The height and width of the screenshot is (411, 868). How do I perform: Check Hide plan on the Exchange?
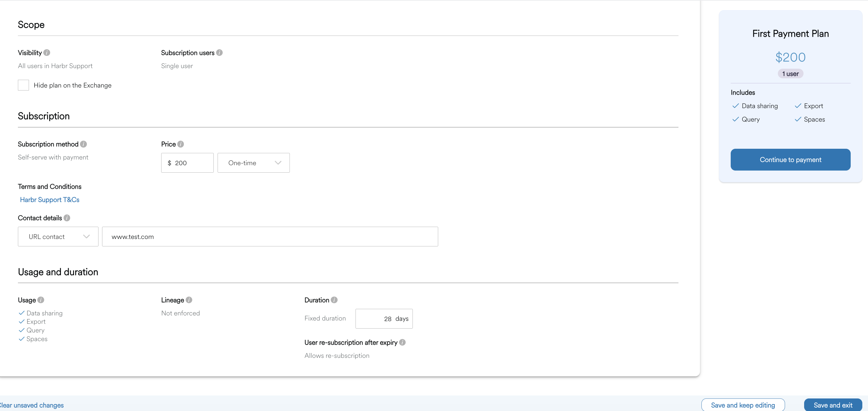tap(23, 85)
